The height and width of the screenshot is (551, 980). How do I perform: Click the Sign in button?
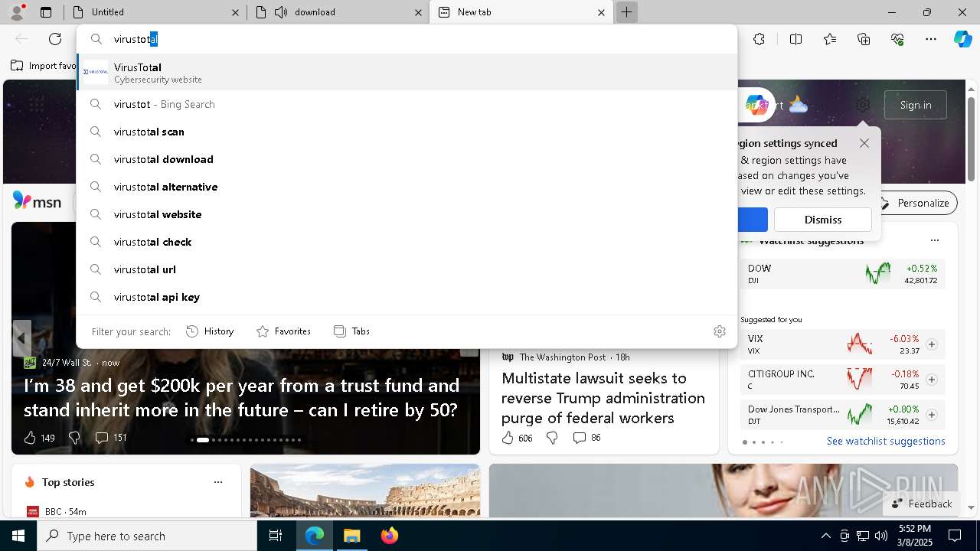(916, 105)
